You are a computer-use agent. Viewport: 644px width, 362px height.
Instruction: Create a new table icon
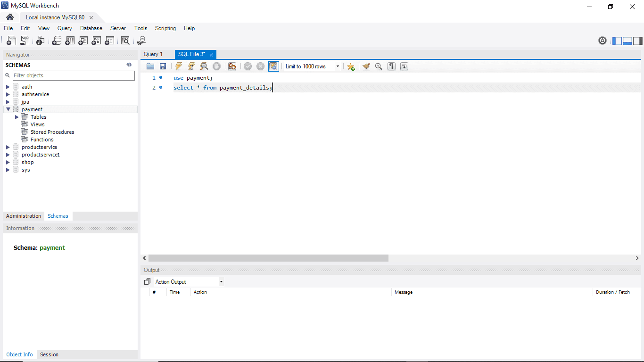point(70,41)
